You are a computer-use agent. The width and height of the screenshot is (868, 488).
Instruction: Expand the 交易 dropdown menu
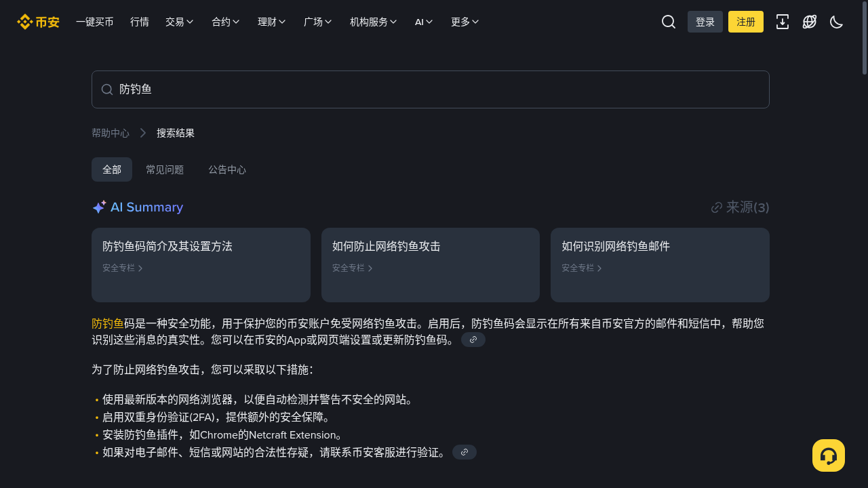coord(180,22)
